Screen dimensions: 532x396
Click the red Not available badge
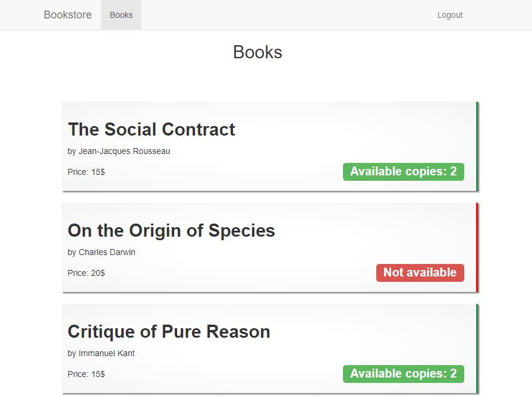point(420,272)
